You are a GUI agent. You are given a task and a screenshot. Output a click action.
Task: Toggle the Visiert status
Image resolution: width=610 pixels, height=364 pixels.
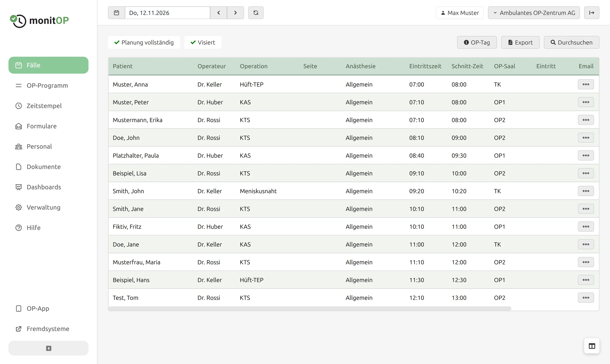[203, 42]
